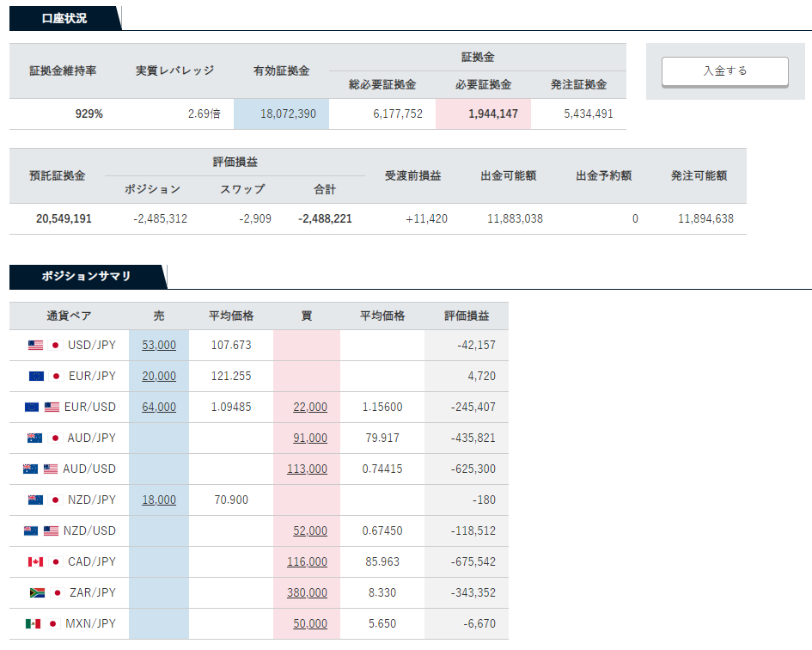Click the 入金する deposit button
Screen dimensions: 812x650
724,71
